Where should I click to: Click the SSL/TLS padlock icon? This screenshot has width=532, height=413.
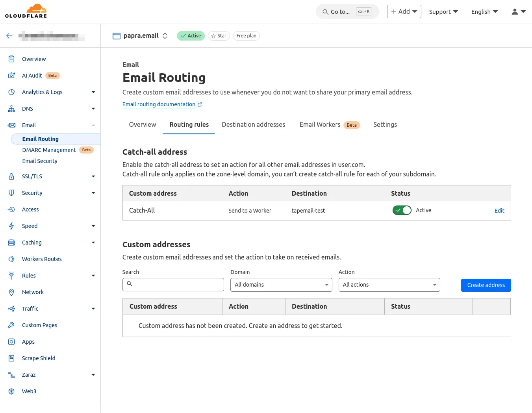tap(11, 176)
